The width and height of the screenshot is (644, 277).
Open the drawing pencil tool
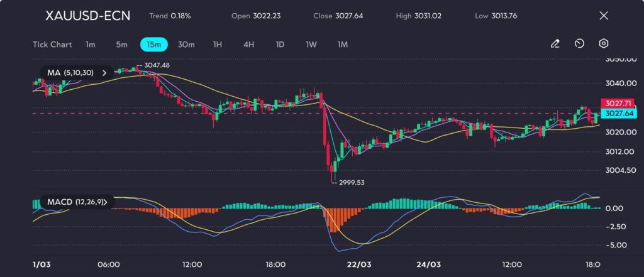coord(555,44)
